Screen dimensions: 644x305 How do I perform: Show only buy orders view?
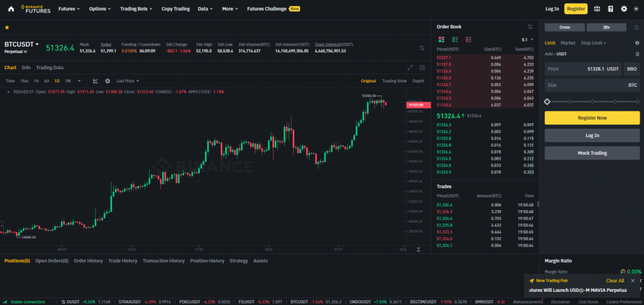pyautogui.click(x=455, y=40)
